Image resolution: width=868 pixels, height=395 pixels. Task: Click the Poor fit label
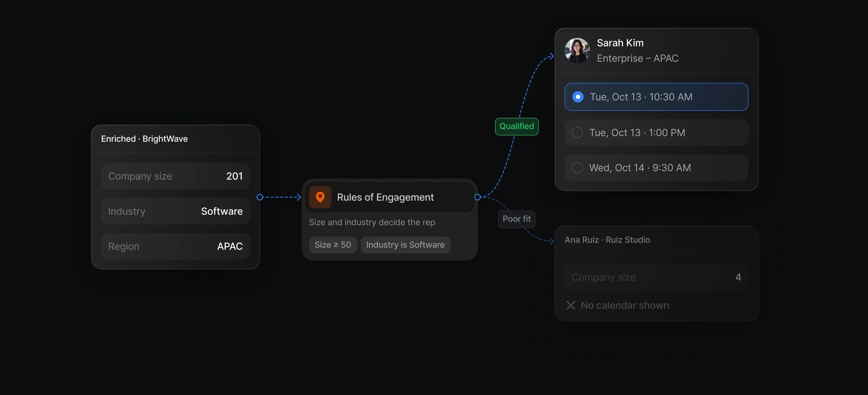(517, 219)
